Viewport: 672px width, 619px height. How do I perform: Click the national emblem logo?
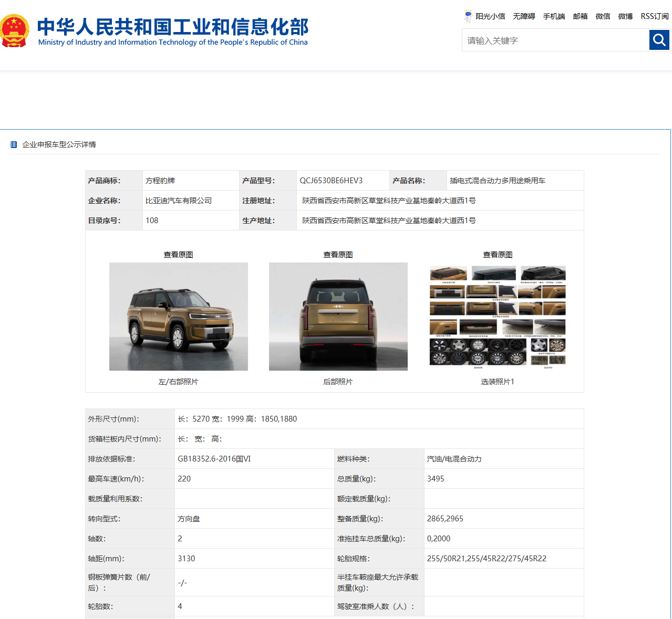pos(14,31)
